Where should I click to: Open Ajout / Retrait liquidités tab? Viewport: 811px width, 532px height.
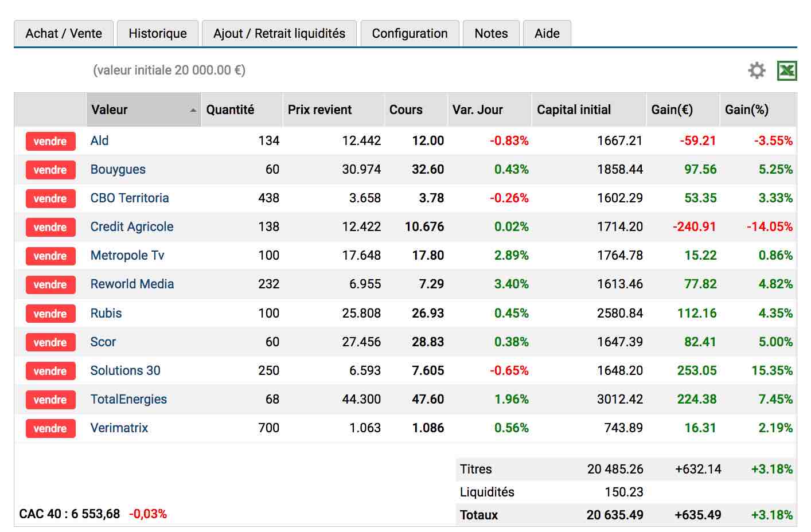[279, 33]
